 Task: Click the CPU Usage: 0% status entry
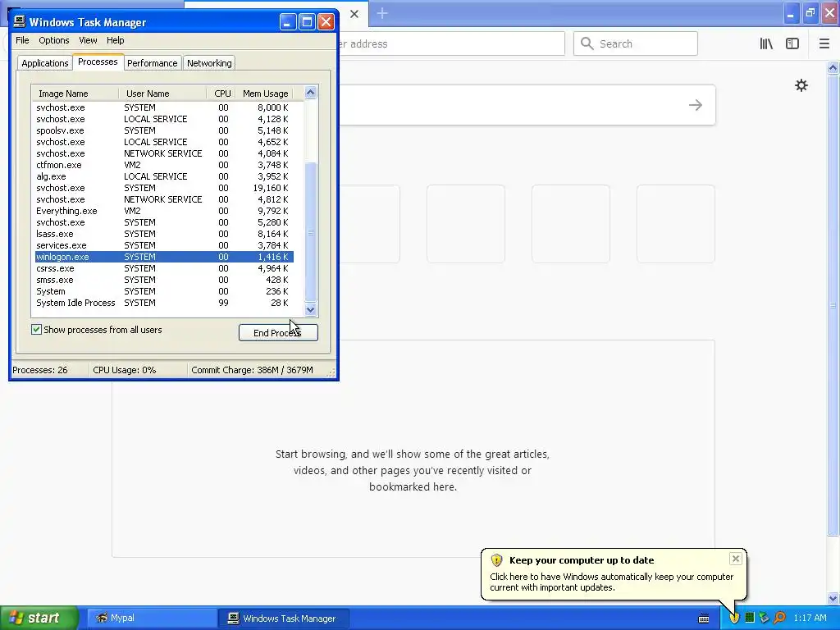click(125, 370)
